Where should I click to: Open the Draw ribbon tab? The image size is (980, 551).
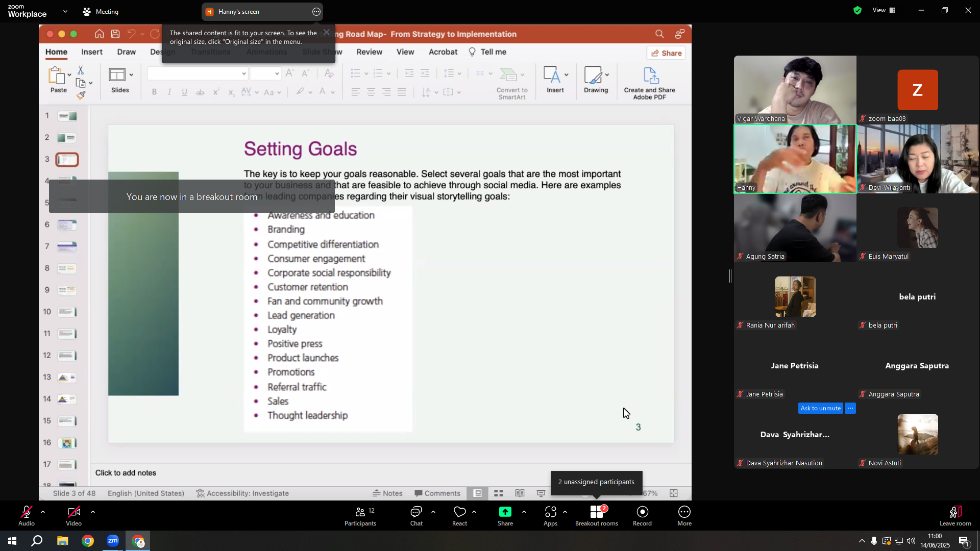tap(127, 52)
